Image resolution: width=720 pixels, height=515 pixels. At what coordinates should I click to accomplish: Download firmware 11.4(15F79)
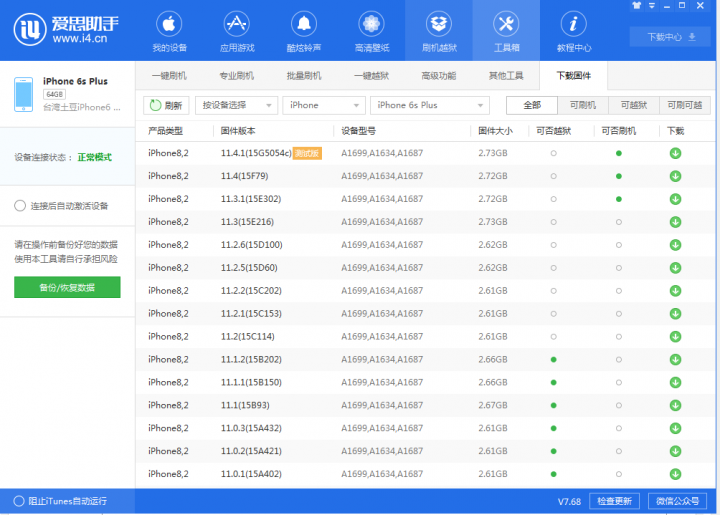[675, 176]
